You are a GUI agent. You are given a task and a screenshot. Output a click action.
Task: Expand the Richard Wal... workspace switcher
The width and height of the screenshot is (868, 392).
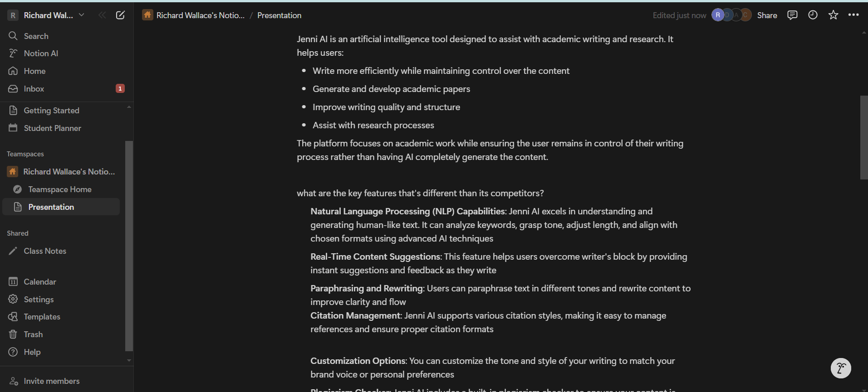(46, 15)
